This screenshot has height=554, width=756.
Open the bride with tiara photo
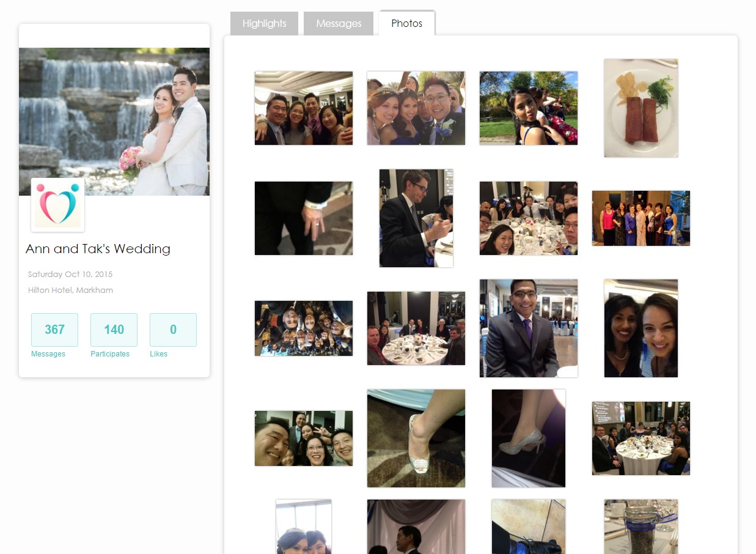[304, 526]
